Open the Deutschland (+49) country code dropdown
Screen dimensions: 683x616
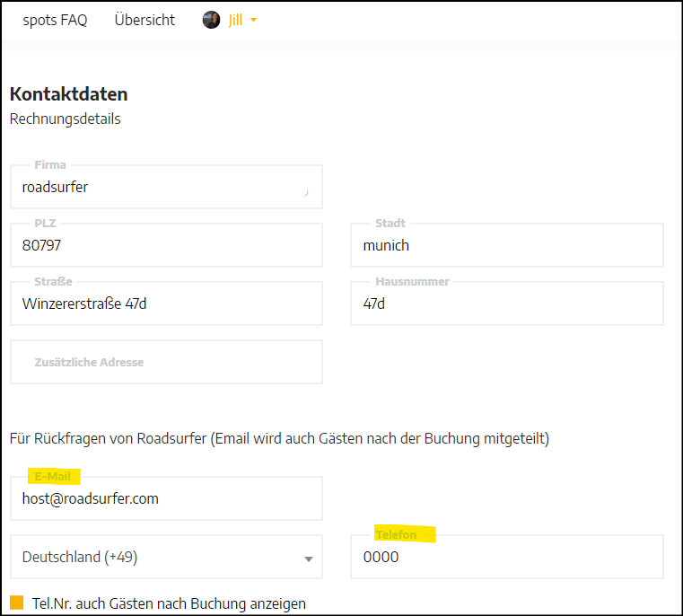point(166,557)
